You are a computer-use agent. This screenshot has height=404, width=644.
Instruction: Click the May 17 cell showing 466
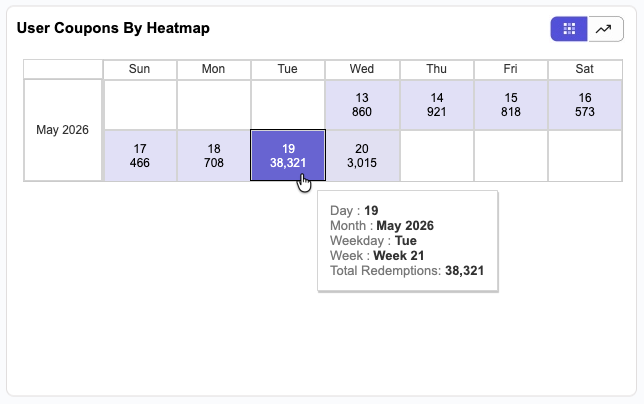[140, 156]
